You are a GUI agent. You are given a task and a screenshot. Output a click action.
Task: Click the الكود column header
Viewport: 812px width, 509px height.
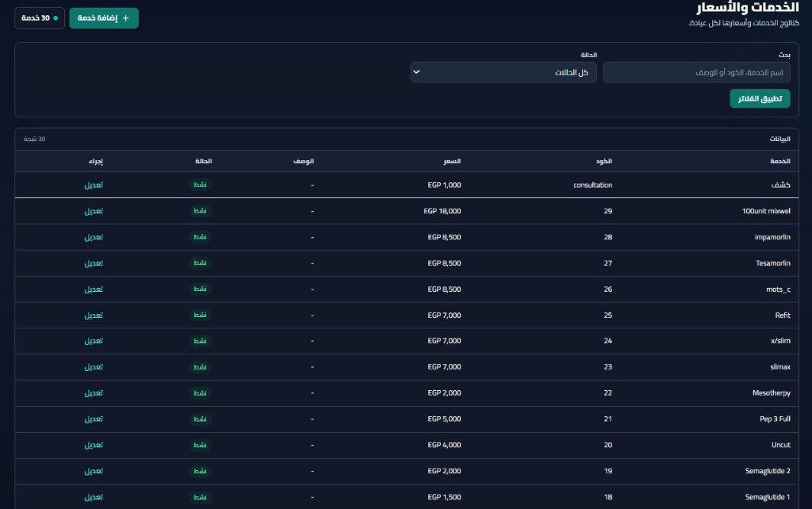pyautogui.click(x=603, y=161)
